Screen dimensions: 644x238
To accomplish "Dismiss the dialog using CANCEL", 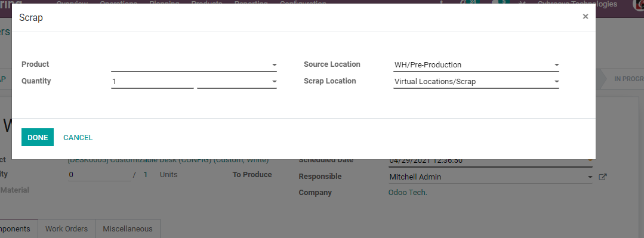I will [78, 137].
